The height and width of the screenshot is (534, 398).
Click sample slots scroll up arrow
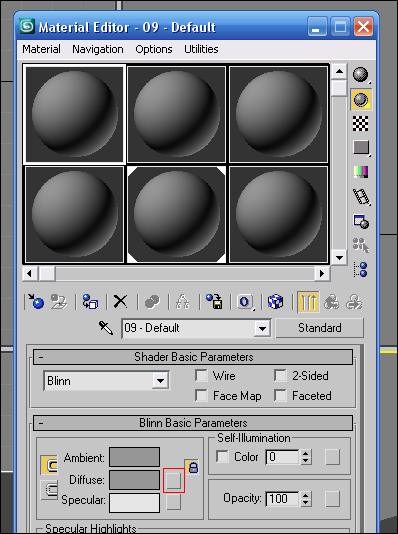point(339,71)
